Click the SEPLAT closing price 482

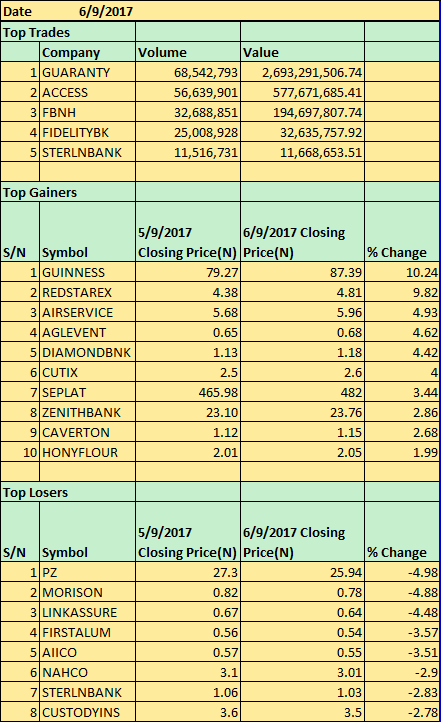302,392
